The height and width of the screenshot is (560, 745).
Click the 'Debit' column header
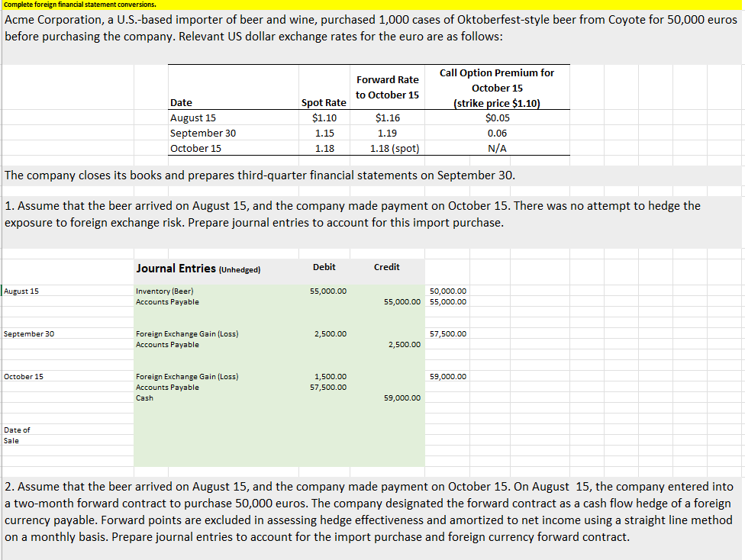[x=324, y=267]
